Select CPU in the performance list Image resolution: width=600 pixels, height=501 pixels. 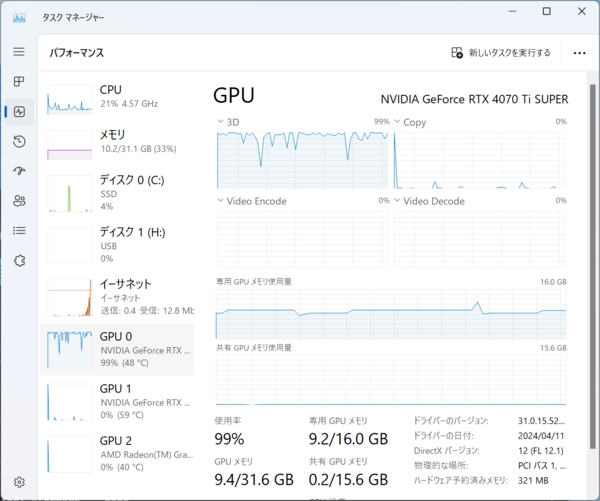pos(120,97)
